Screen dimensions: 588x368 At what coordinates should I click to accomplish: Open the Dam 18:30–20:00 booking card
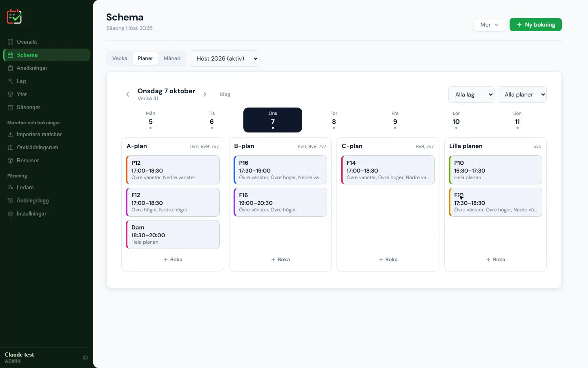click(x=173, y=234)
